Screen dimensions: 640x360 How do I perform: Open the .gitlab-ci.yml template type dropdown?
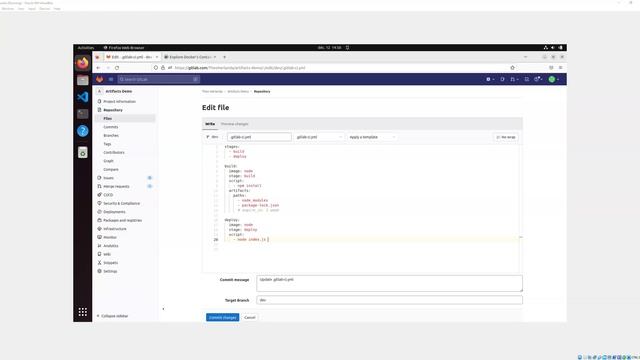(x=319, y=137)
